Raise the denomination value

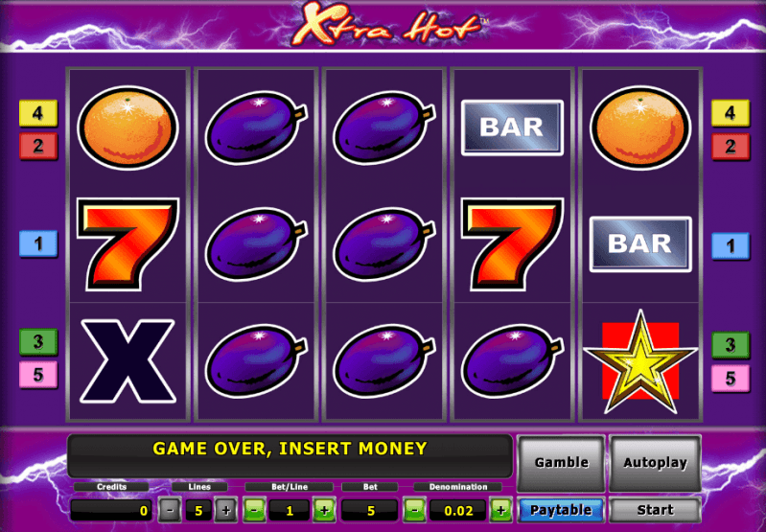[x=500, y=511]
